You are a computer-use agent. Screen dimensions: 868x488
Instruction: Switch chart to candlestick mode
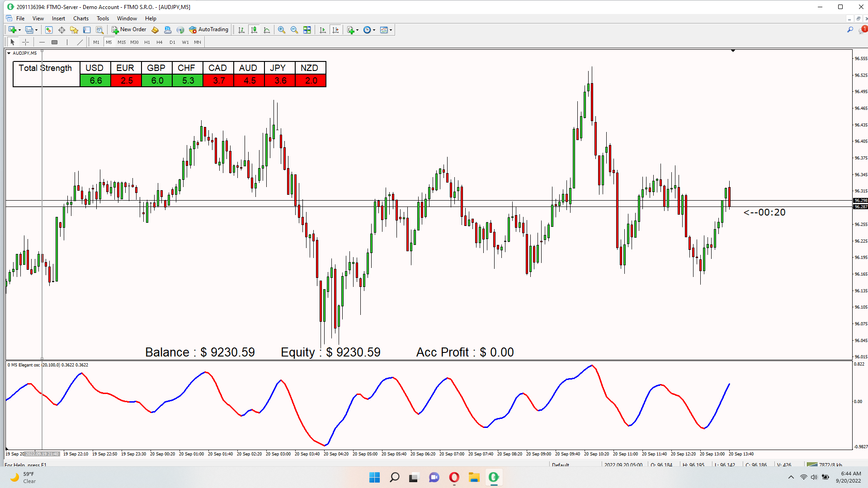254,30
